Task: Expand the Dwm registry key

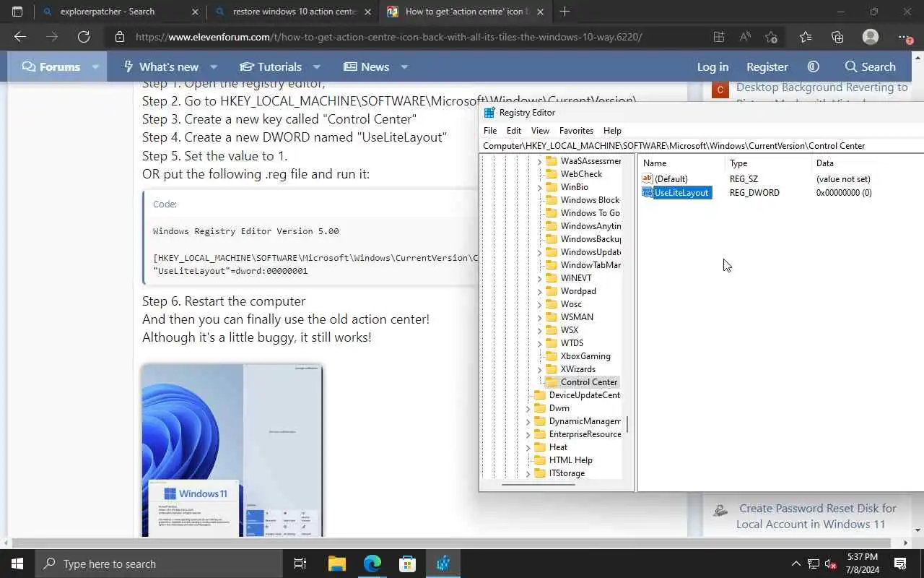Action: click(x=528, y=408)
